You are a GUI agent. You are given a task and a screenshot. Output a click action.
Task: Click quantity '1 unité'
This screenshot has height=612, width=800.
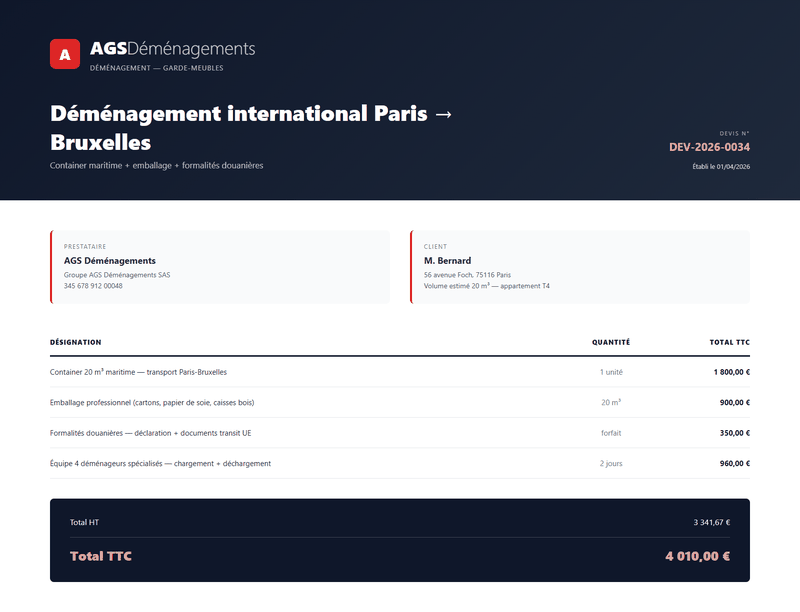coord(611,372)
